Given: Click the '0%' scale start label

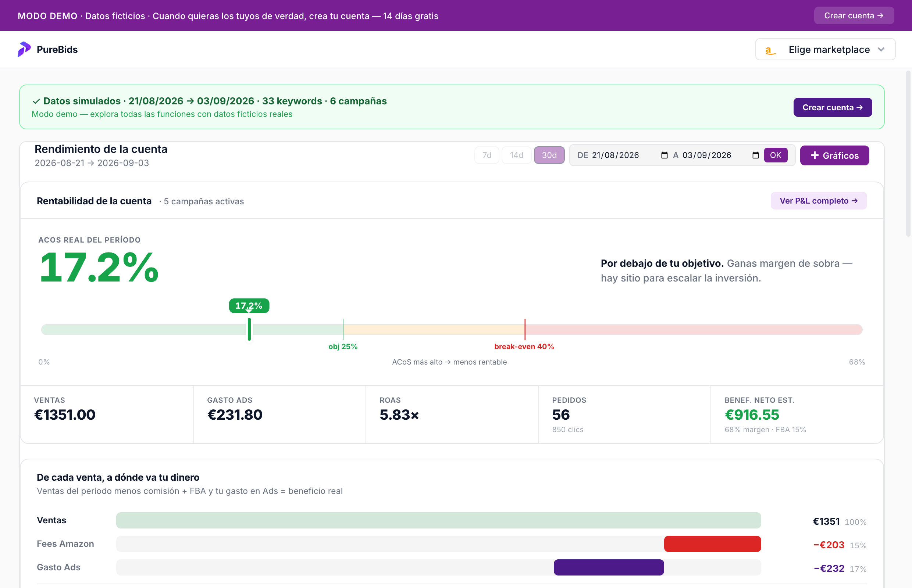Looking at the screenshot, I should [x=44, y=362].
